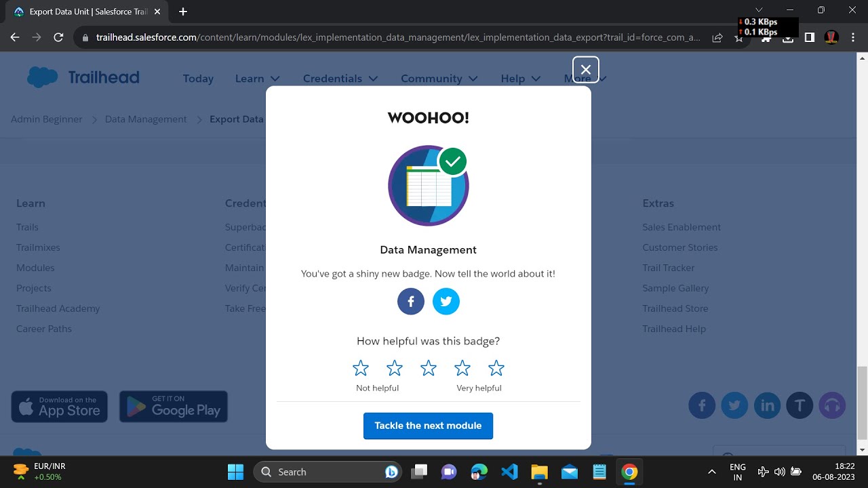Open the tab search dropdown arrow
The image size is (868, 488).
click(x=759, y=9)
